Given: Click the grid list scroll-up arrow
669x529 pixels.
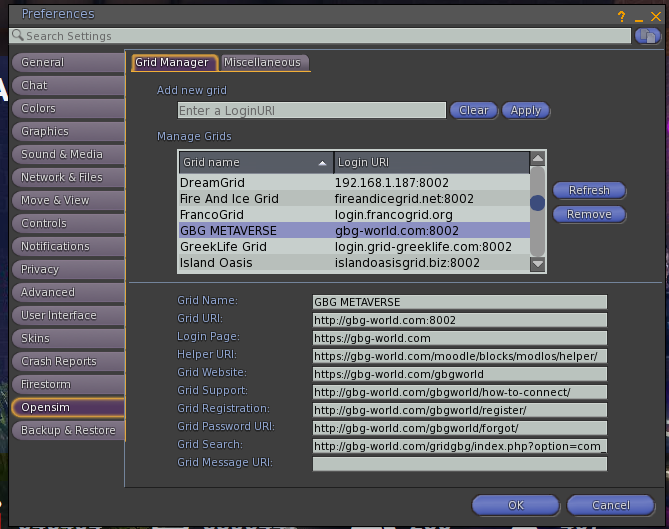Looking at the screenshot, I should point(537,159).
